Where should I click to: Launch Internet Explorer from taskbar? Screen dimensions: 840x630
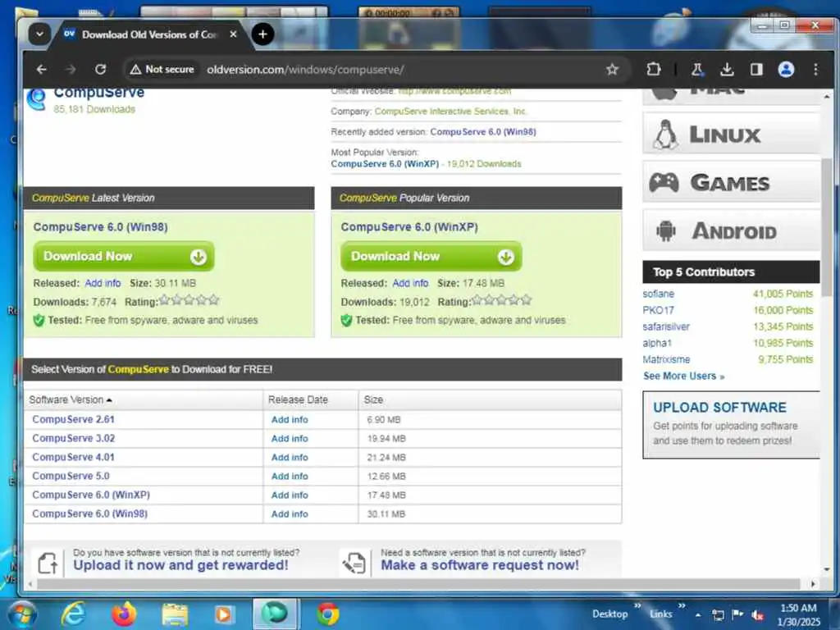coord(73,614)
